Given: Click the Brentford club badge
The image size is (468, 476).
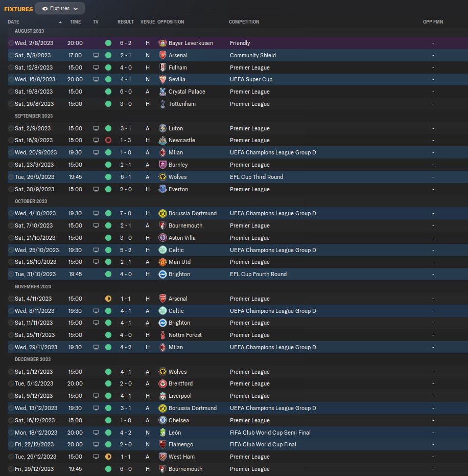Looking at the screenshot, I should pyautogui.click(x=162, y=383).
